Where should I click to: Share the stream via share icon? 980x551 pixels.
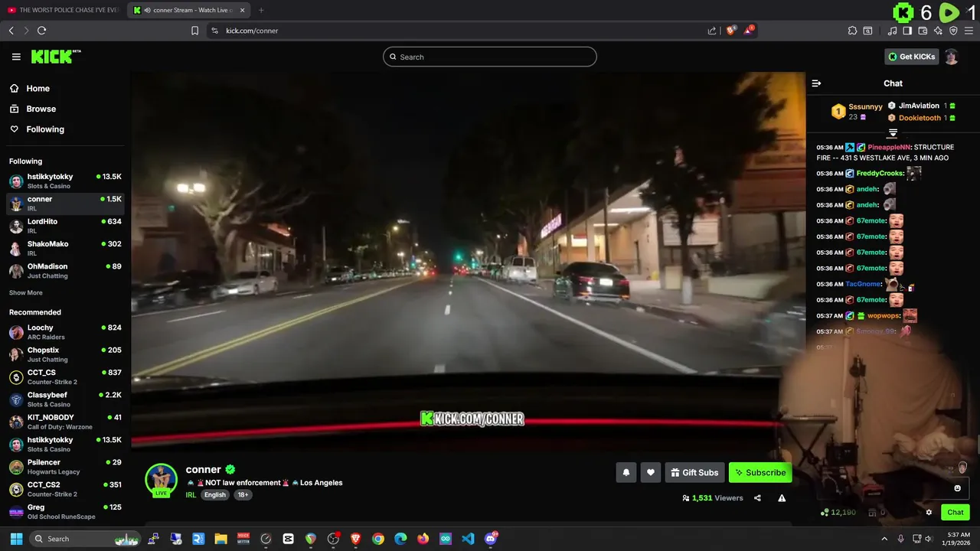click(757, 498)
